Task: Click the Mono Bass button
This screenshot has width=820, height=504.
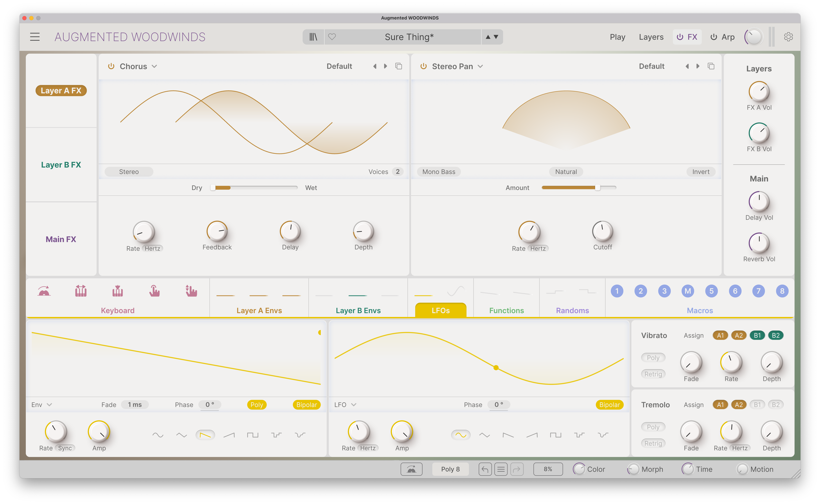Action: (438, 172)
